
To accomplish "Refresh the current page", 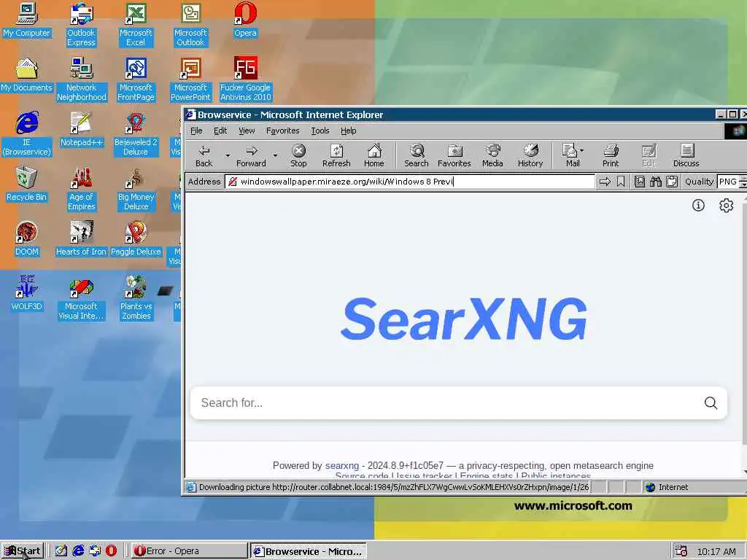I will click(x=336, y=156).
